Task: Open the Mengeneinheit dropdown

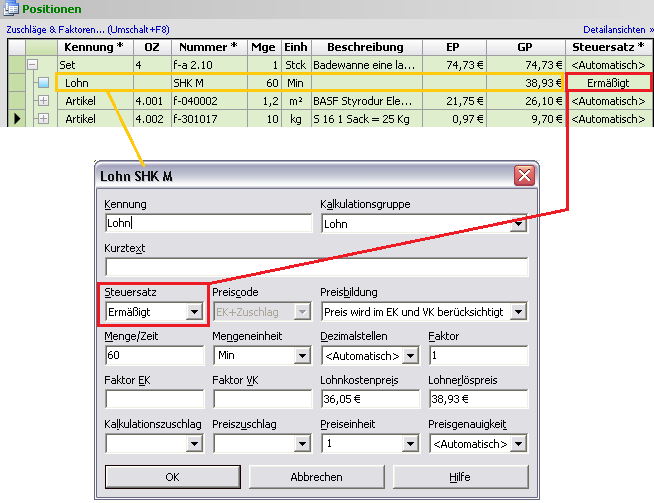Action: (x=302, y=356)
